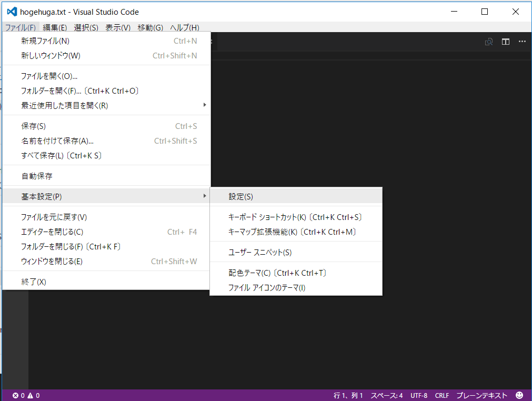Click ファイルを開く(O)... menu item
The image size is (532, 401).
106,76
